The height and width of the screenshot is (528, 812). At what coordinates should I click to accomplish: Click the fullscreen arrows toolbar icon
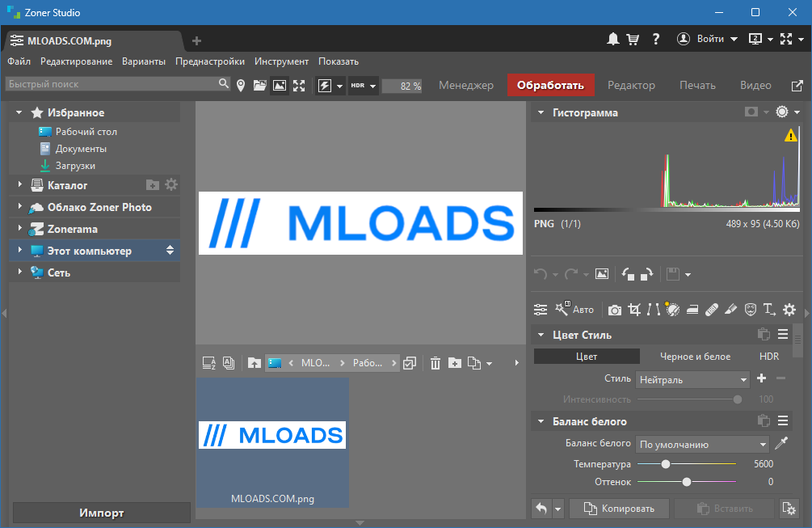[x=299, y=86]
